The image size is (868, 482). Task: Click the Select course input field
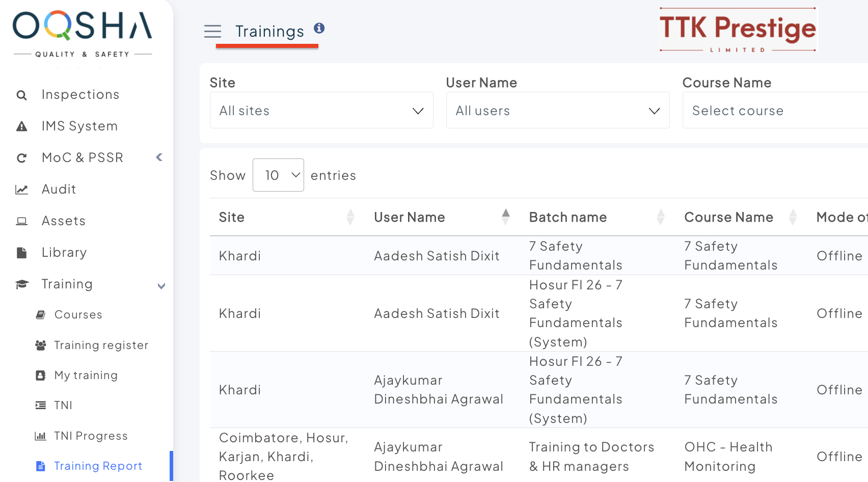774,111
